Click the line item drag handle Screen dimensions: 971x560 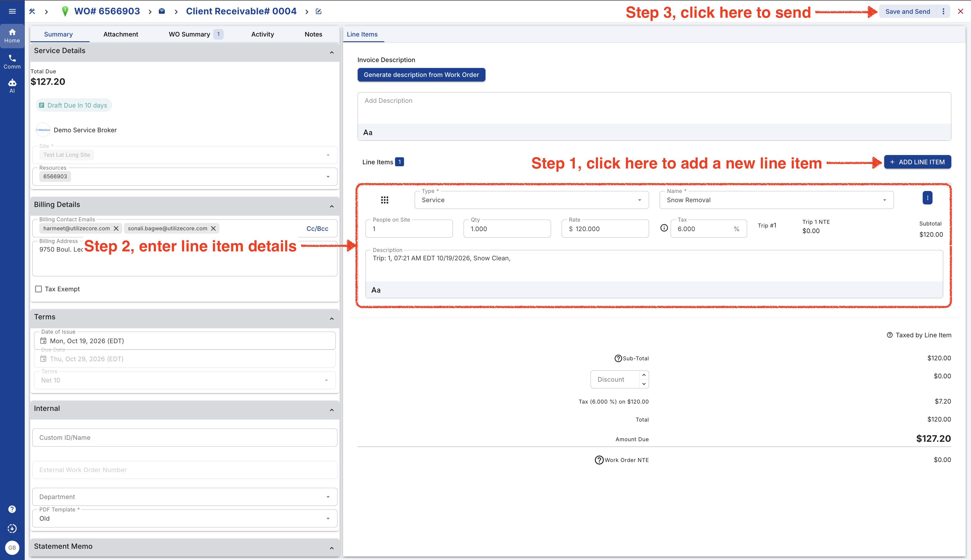pos(385,200)
